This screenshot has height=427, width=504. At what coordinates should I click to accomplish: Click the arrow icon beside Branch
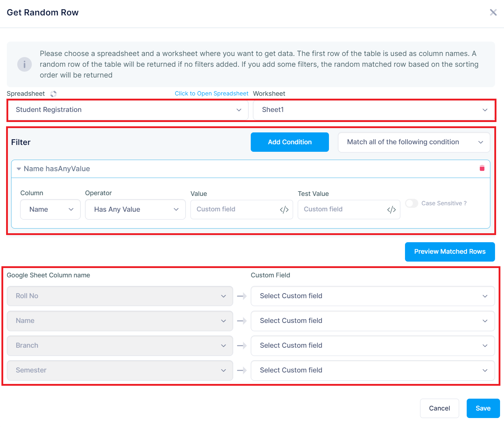(242, 346)
